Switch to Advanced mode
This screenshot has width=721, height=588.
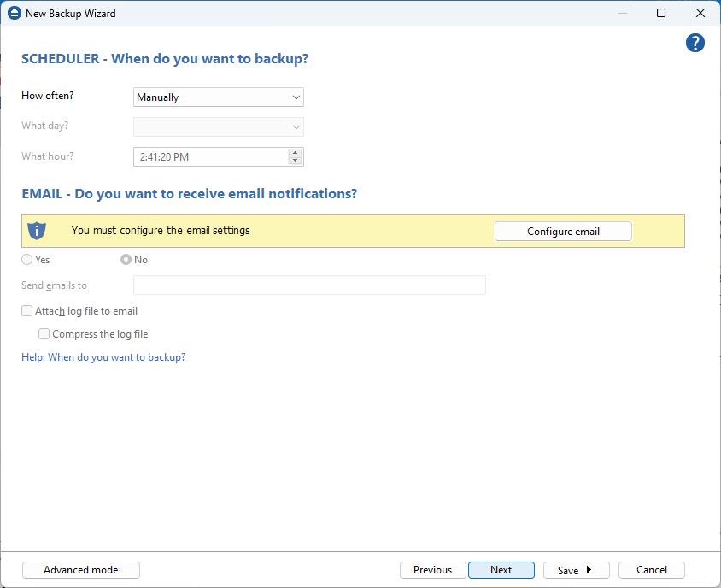point(81,570)
